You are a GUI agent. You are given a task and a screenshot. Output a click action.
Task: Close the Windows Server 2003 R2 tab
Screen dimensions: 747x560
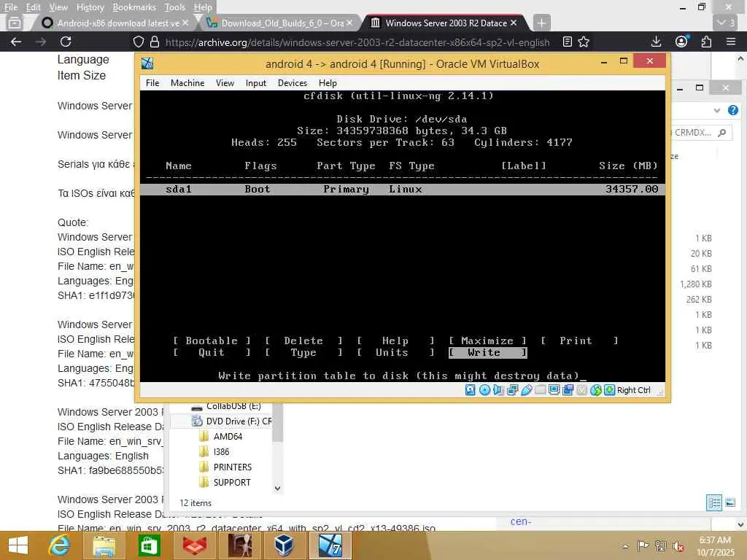(514, 23)
